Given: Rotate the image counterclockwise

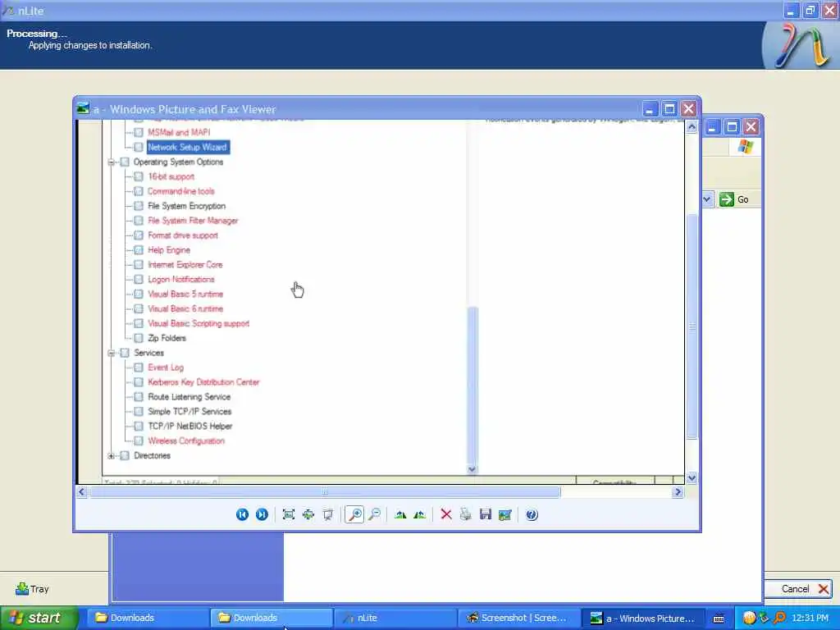Looking at the screenshot, I should tap(419, 515).
